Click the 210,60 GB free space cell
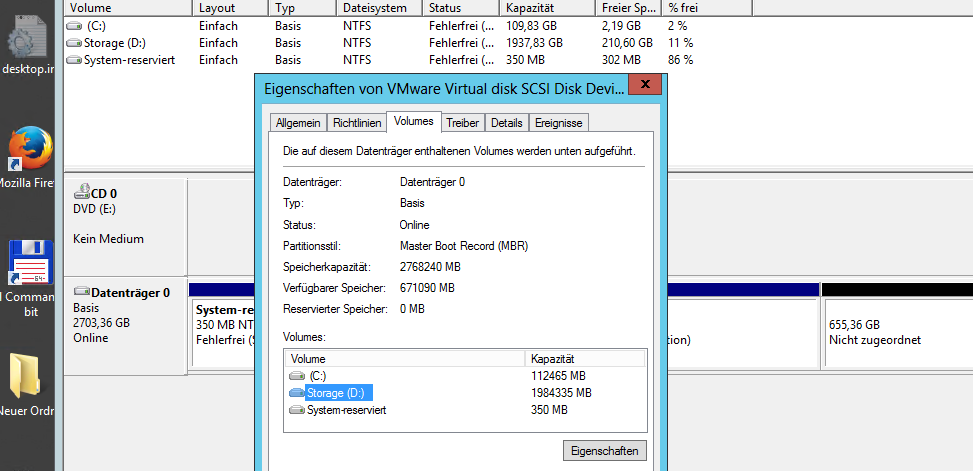The height and width of the screenshot is (471, 973). [x=627, y=43]
